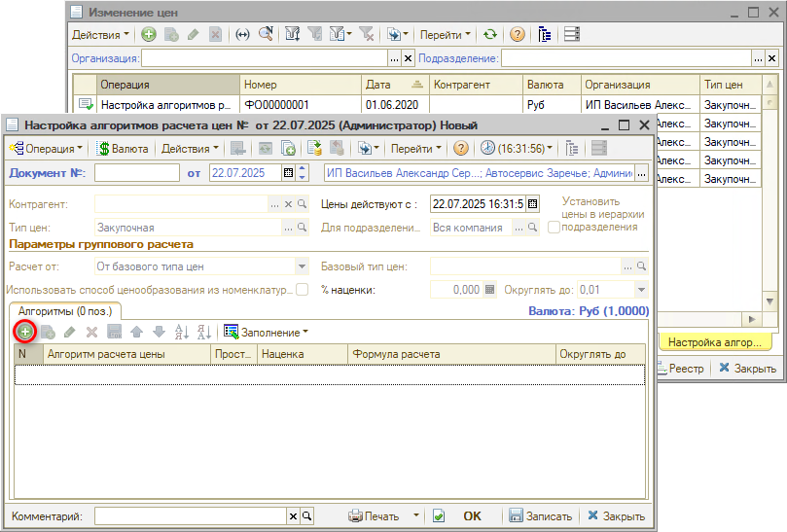Click the find-by-number icon in top toolbar
Viewport: 787px width, 532px height.
266,34
